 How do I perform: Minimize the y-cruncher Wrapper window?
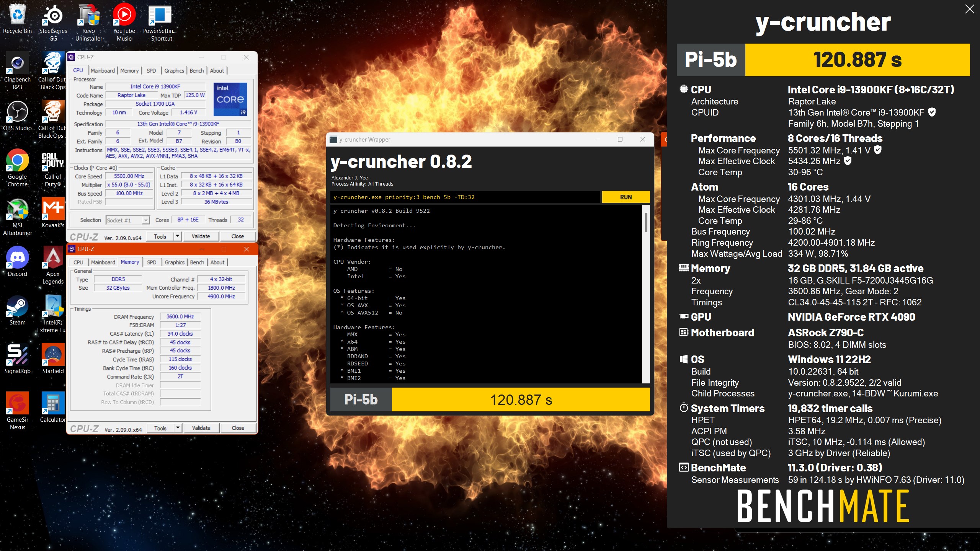598,139
